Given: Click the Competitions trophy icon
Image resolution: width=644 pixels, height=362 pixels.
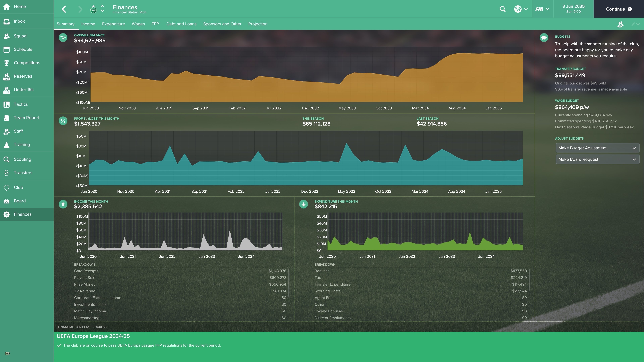Looking at the screenshot, I should (x=7, y=63).
